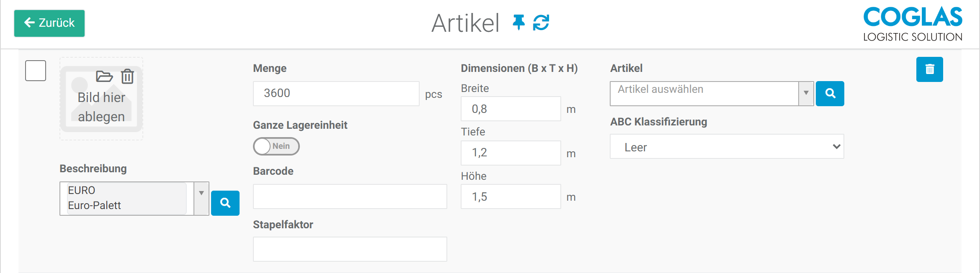Open the Artikel auswählen dropdown
980x273 pixels.
806,93
